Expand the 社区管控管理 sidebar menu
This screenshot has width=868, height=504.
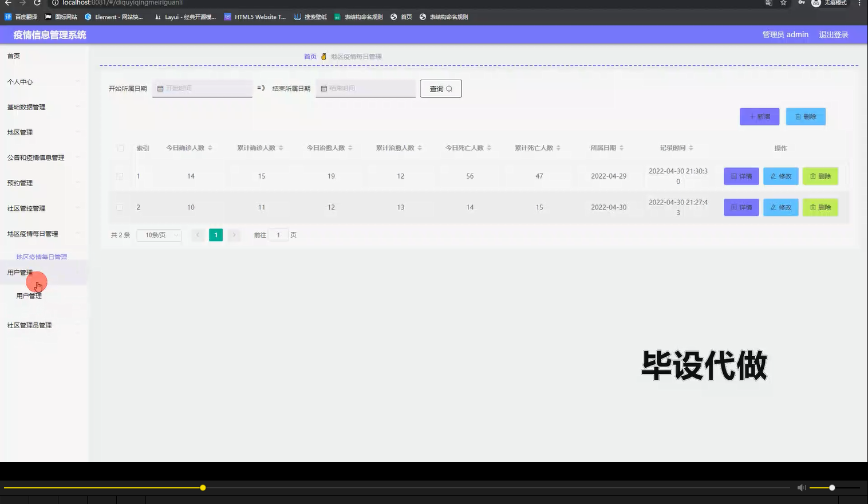coord(26,208)
